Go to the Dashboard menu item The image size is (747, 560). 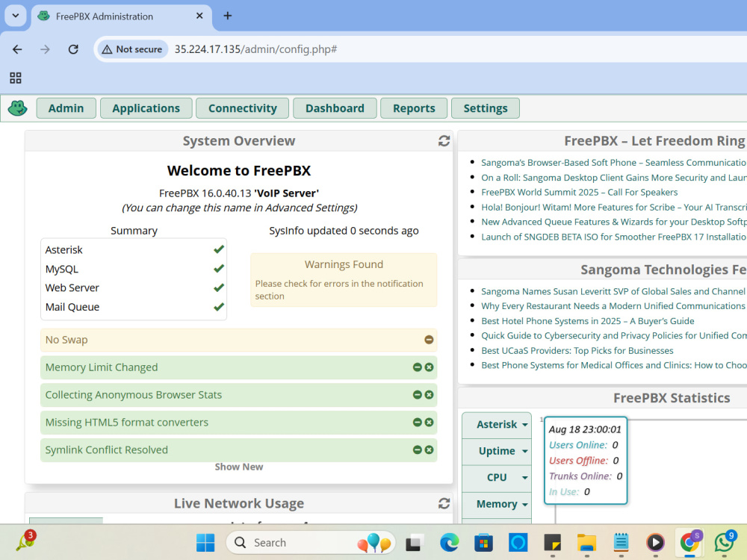point(335,108)
